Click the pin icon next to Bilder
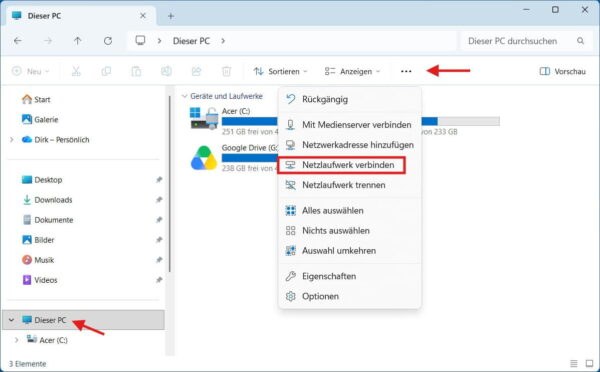600x372 pixels. tap(159, 240)
